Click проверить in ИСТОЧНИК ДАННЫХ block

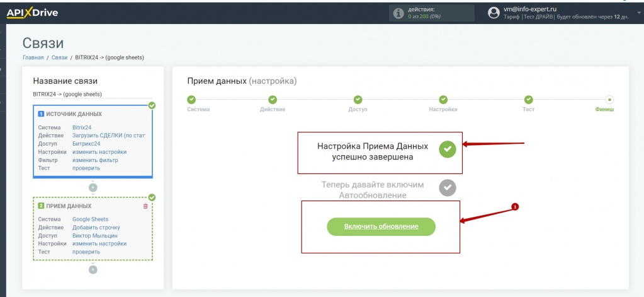[x=86, y=168]
